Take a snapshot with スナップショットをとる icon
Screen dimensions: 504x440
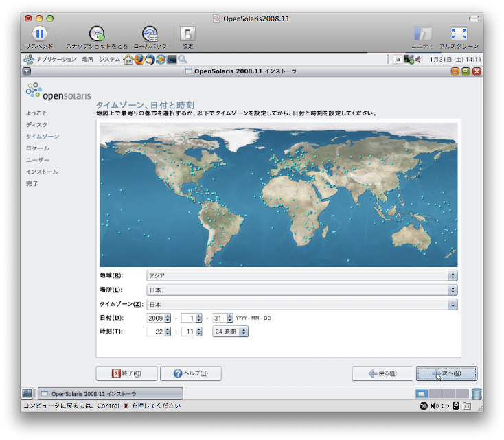(97, 34)
